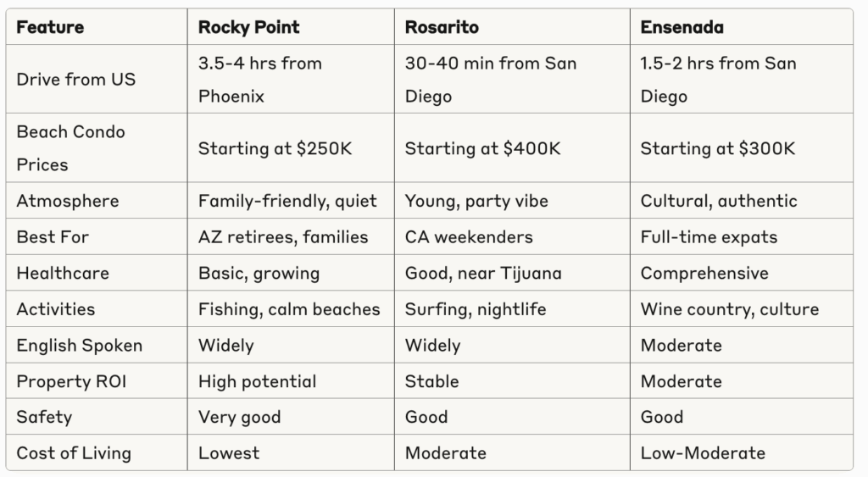Select the Low-Moderate cost cell
This screenshot has height=477, width=868.
click(x=703, y=453)
